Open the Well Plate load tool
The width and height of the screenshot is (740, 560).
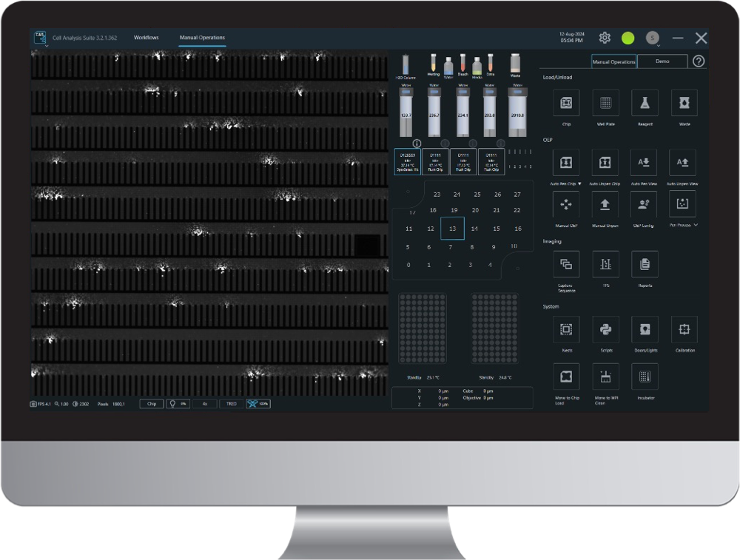tap(605, 104)
